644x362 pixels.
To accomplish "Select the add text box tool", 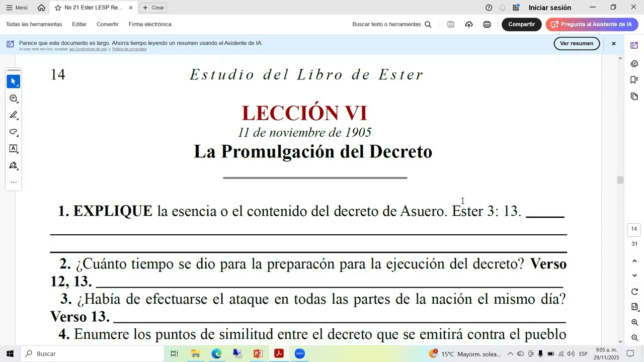I will 14,149.
